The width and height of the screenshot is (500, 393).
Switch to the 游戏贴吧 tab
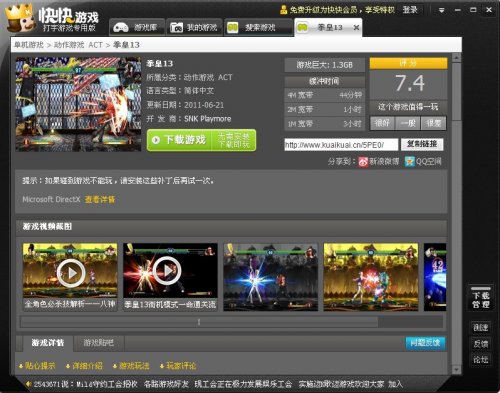[99, 343]
